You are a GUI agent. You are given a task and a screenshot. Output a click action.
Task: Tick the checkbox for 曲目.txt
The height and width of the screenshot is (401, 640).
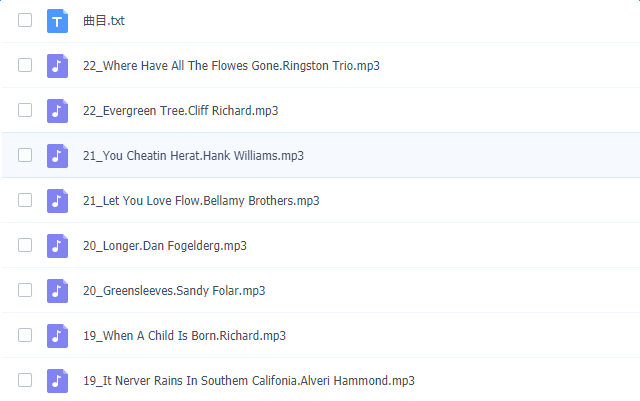(x=25, y=20)
